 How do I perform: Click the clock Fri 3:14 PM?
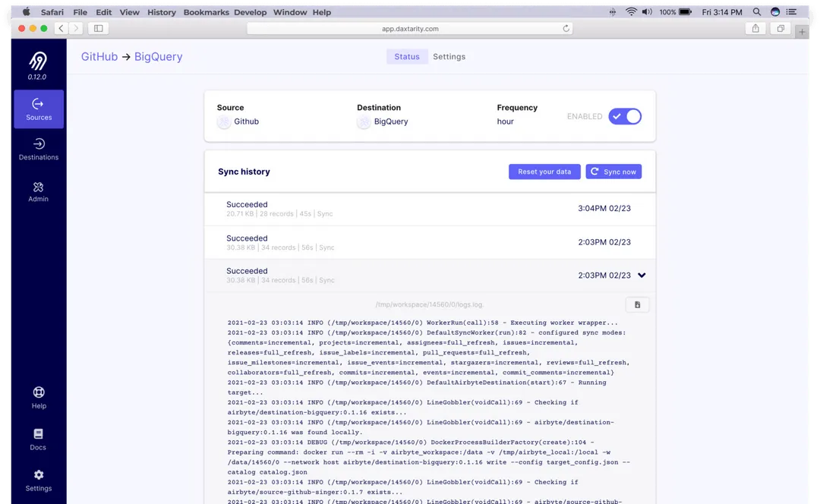tap(722, 12)
